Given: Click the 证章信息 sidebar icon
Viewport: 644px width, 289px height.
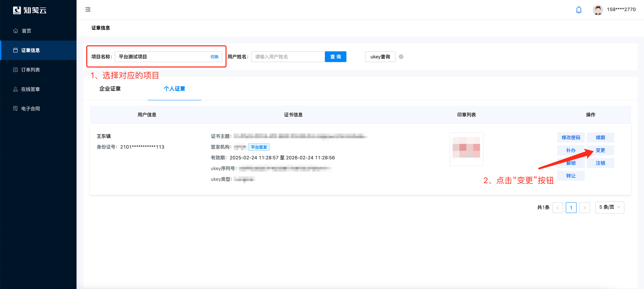Looking at the screenshot, I should (16, 50).
